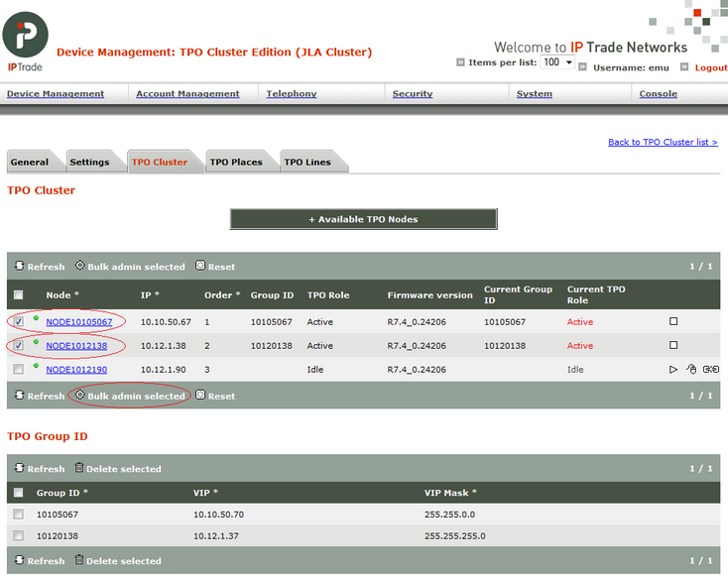Image resolution: width=728 pixels, height=577 pixels.
Task: Open the Telephony menu
Action: [x=292, y=94]
